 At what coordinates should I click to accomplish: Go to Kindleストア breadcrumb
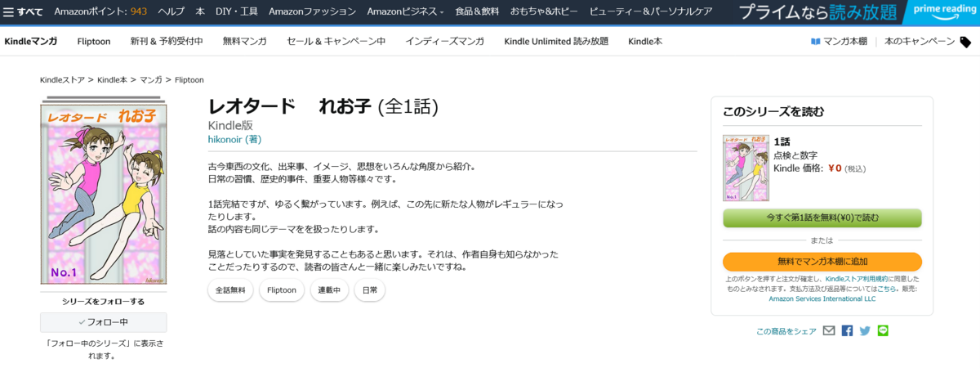[63, 79]
